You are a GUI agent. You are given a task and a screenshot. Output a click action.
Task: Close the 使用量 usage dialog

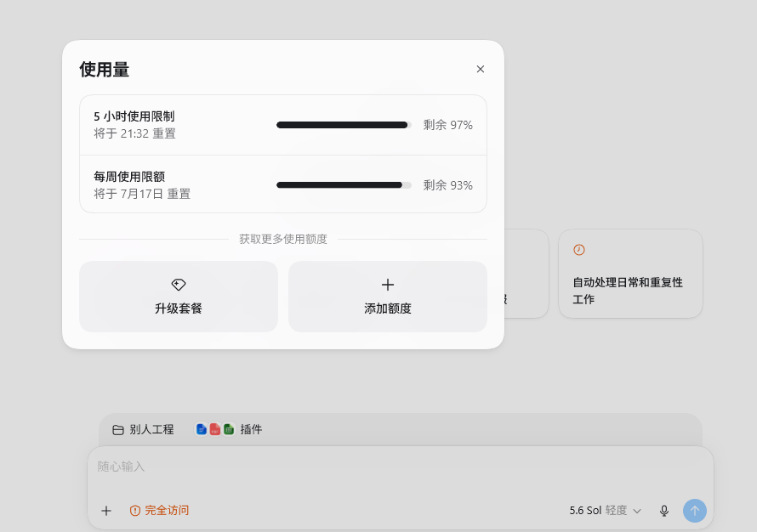(480, 69)
